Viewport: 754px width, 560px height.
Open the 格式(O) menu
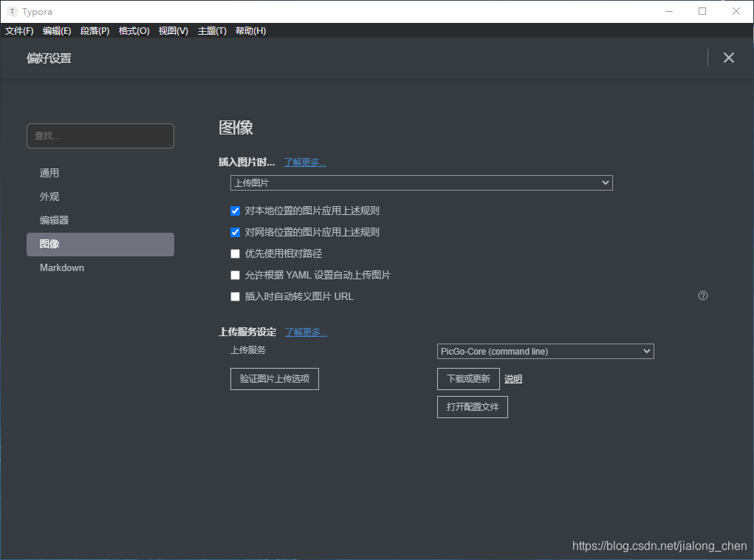point(134,31)
